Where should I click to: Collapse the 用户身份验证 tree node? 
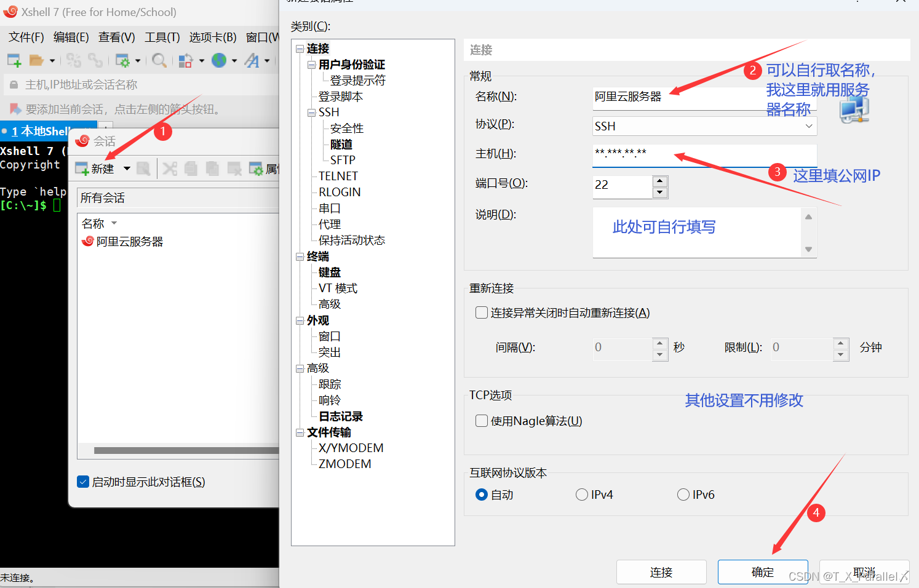[x=311, y=65]
